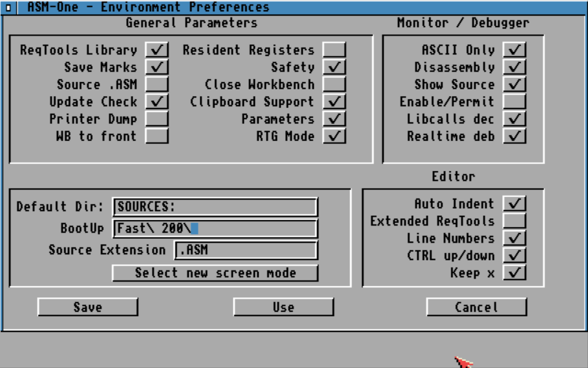Toggle the Keep x checkbox

tap(514, 272)
